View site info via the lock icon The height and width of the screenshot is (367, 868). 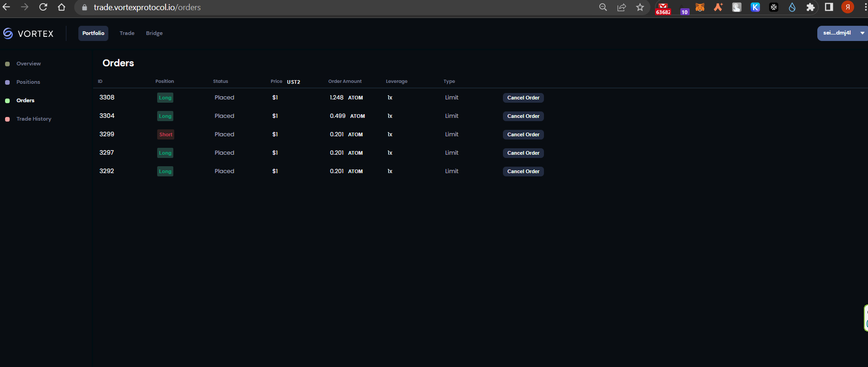click(84, 7)
